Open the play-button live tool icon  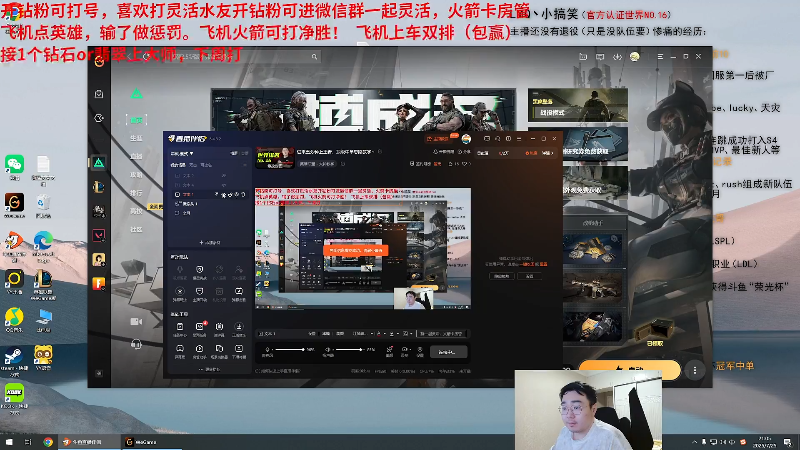coord(199,351)
